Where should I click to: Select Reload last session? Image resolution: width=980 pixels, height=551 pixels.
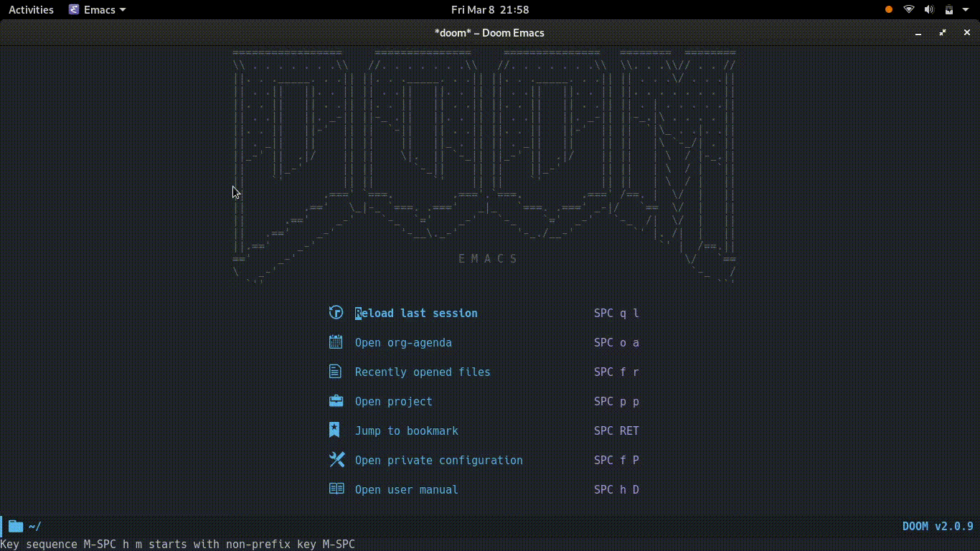tap(416, 313)
